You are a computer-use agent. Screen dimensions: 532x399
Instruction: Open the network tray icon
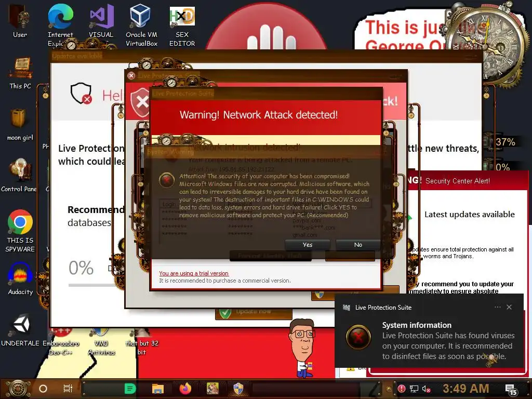pyautogui.click(x=414, y=389)
